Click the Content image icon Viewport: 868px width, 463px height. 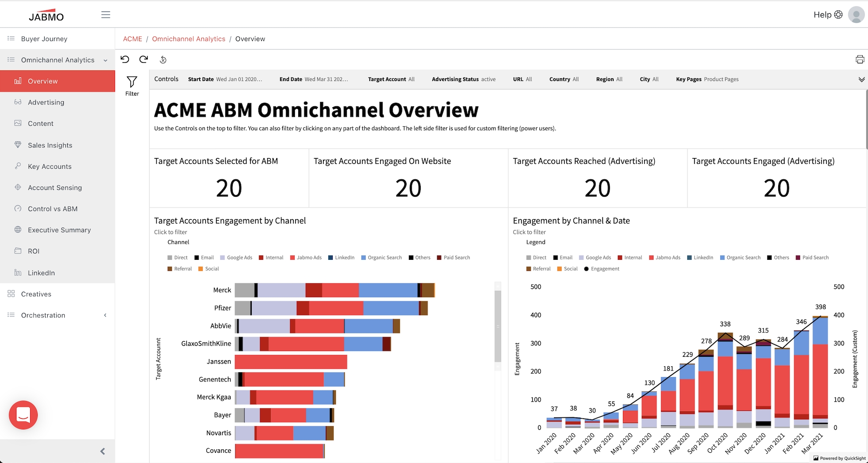[18, 123]
